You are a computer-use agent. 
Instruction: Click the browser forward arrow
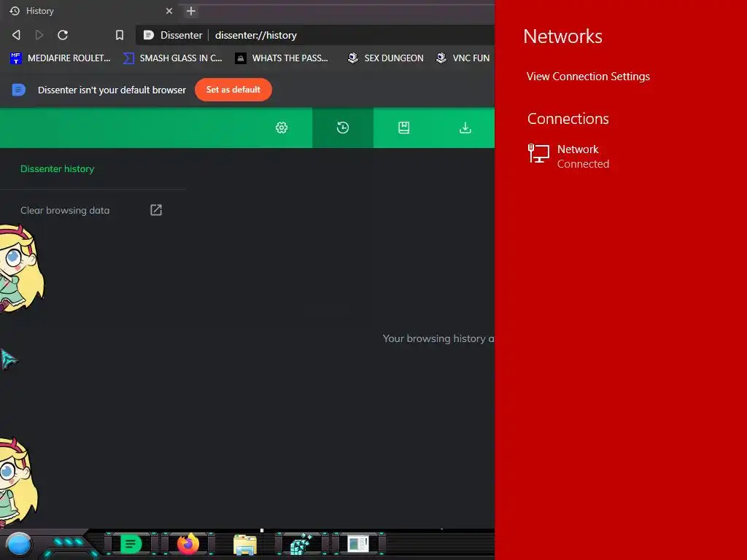click(39, 35)
